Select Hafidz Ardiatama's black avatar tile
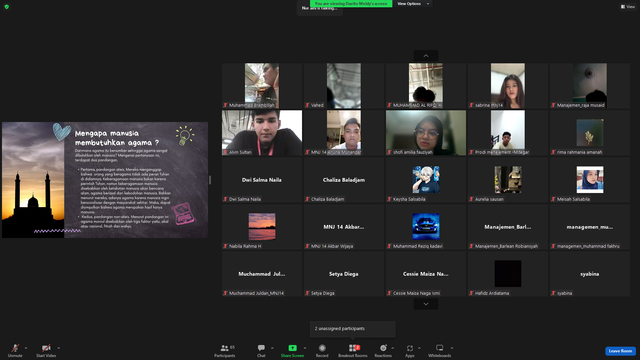The width and height of the screenshot is (640, 360). click(x=508, y=273)
